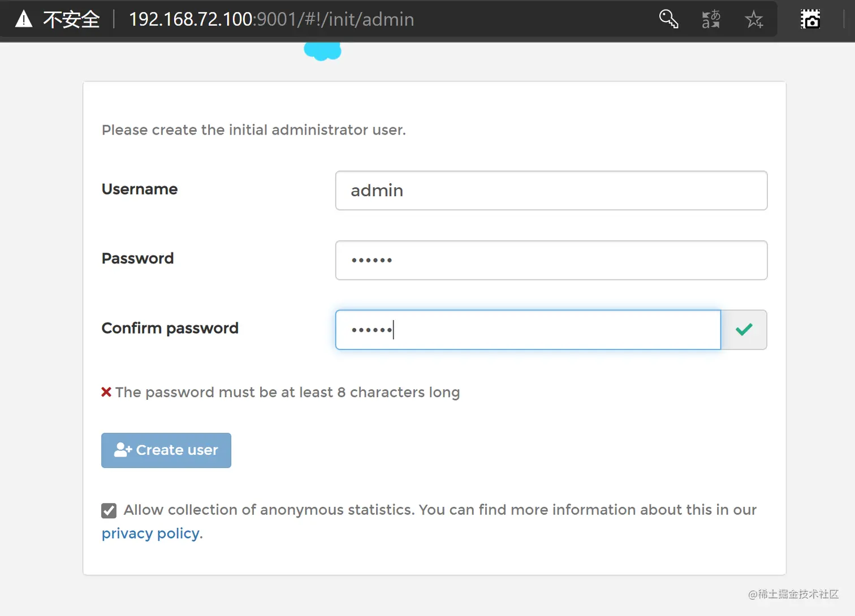Click the Create user button
The image size is (855, 616).
(166, 450)
